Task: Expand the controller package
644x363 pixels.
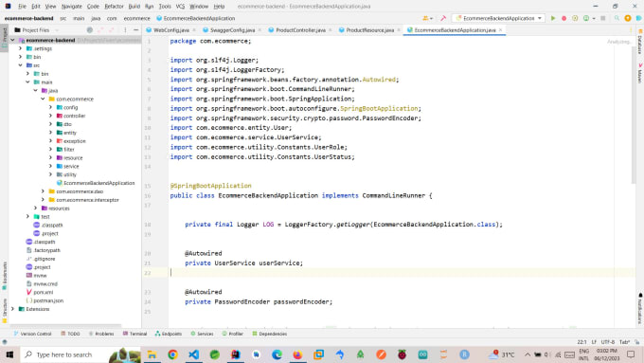Action: coord(50,116)
